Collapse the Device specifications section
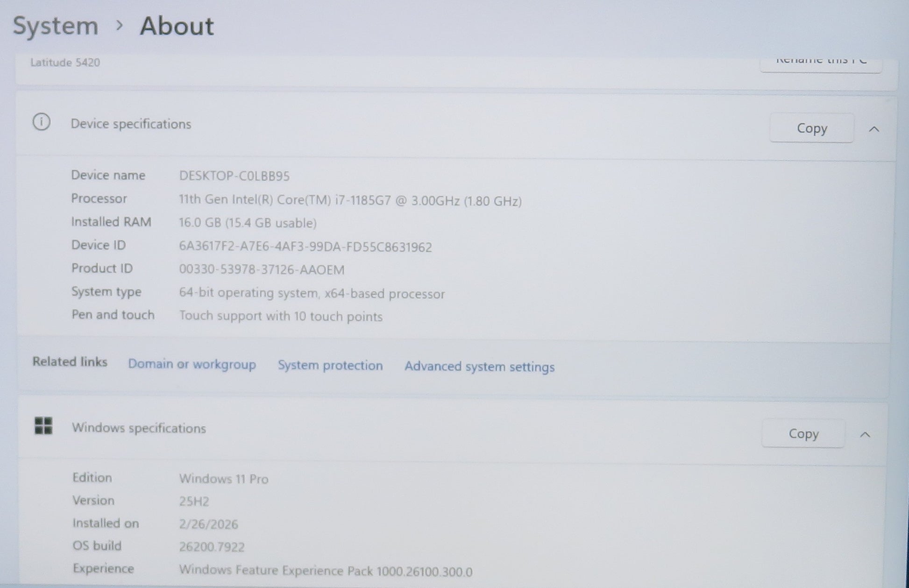The height and width of the screenshot is (588, 909). tap(874, 129)
